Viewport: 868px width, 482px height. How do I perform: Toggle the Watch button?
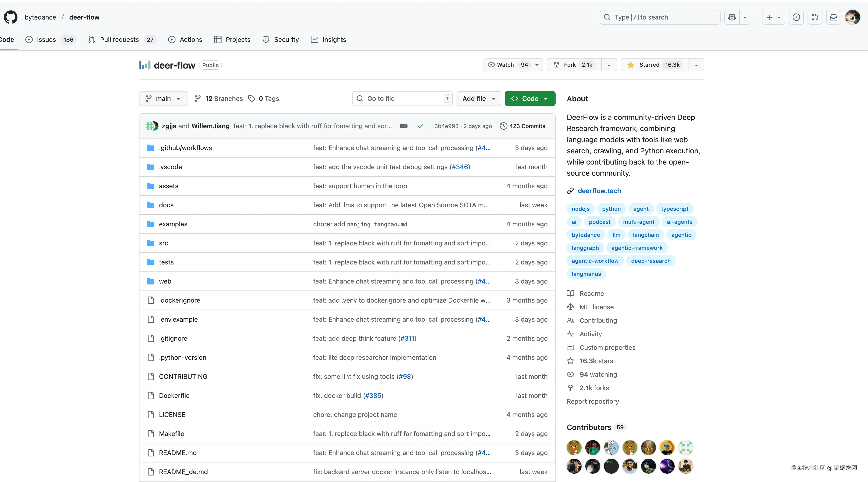505,65
